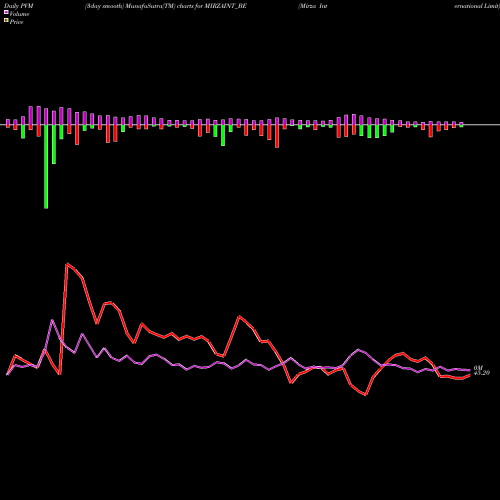The width and height of the screenshot is (500, 500).
Task: Click the peak of the red price line
Action: point(68,264)
